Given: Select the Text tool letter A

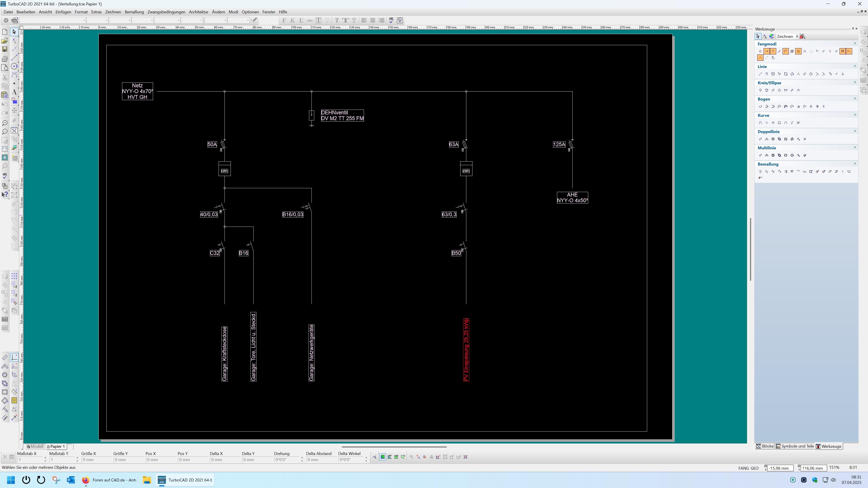Looking at the screenshot, I should (x=14, y=92).
